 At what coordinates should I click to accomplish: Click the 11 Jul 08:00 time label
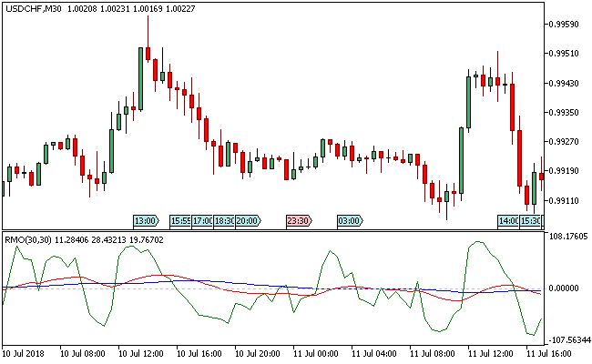(x=435, y=352)
